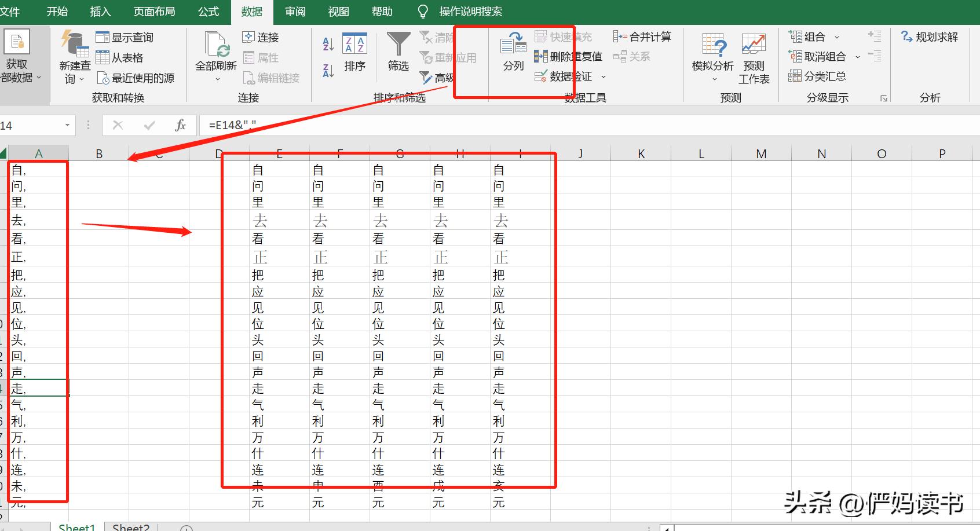The width and height of the screenshot is (980, 531).
Task: Click the 排序 sort dialog icon
Action: (x=354, y=44)
